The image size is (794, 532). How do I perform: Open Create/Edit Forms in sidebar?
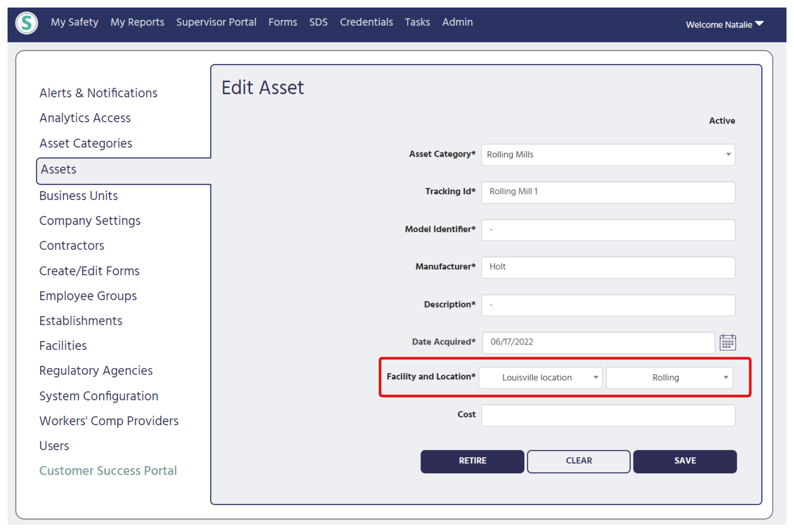(x=90, y=271)
